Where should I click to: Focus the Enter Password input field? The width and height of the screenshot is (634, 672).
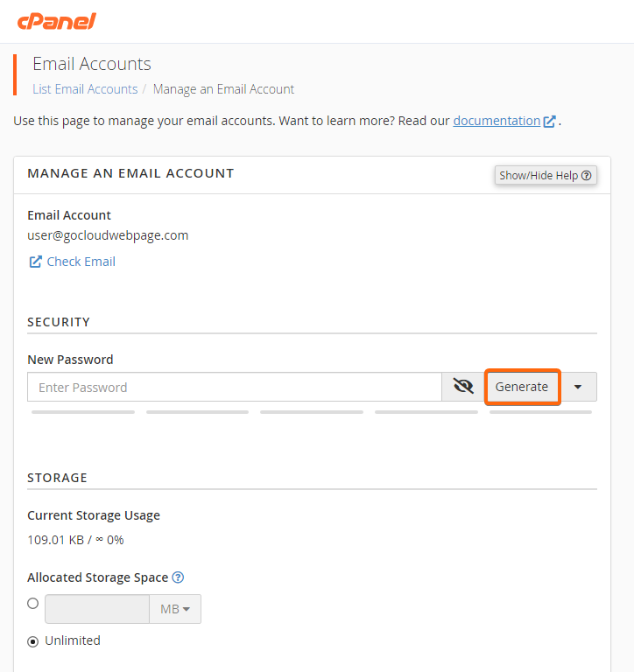pyautogui.click(x=235, y=387)
